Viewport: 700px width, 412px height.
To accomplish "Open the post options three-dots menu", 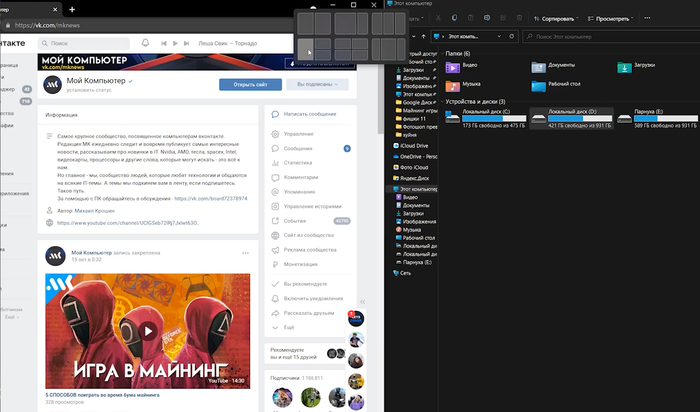I will (x=246, y=253).
